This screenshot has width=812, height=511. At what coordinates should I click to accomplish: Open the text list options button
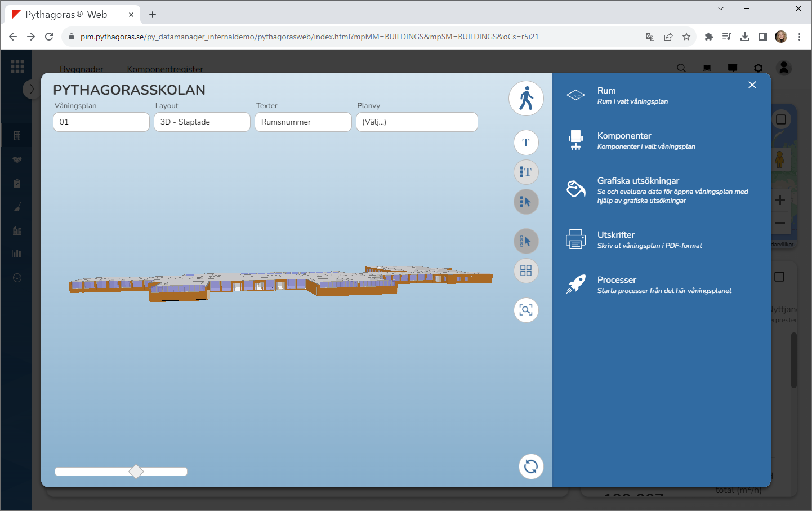click(x=526, y=172)
